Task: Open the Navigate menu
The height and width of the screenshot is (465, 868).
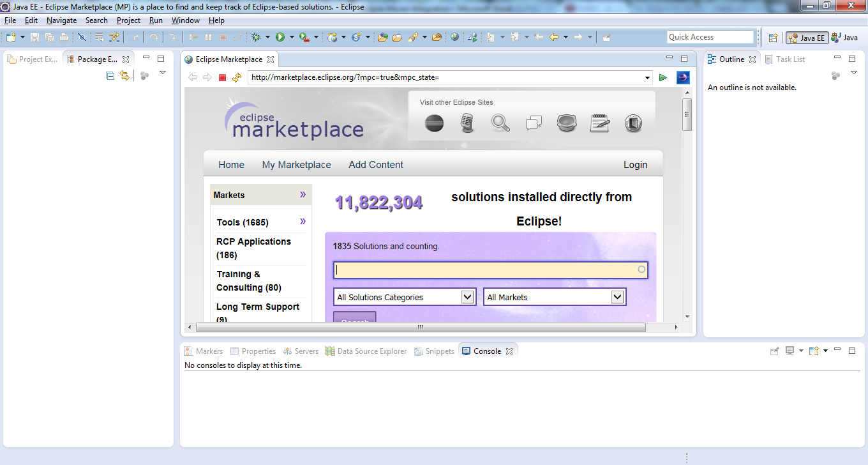Action: 61,20
